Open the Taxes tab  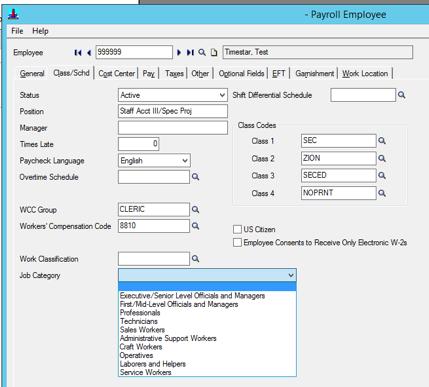tap(174, 73)
